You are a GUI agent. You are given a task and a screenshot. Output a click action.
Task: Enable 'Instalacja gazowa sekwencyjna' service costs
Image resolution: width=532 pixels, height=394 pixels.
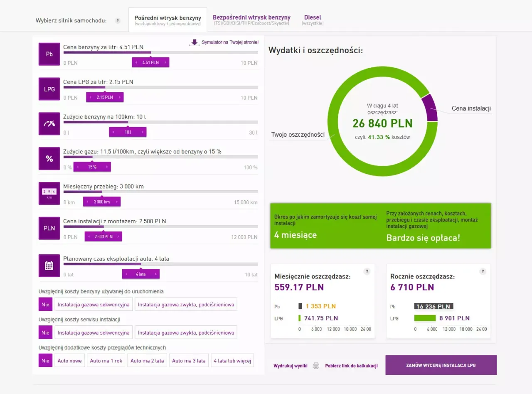(x=93, y=332)
